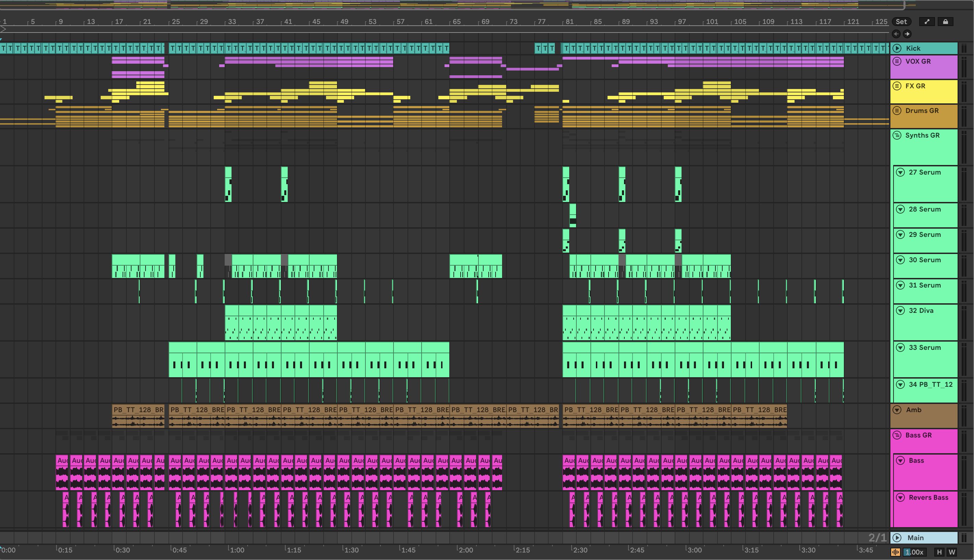Collapse the 32 Diva track arrow
The height and width of the screenshot is (560, 974).
click(x=900, y=311)
